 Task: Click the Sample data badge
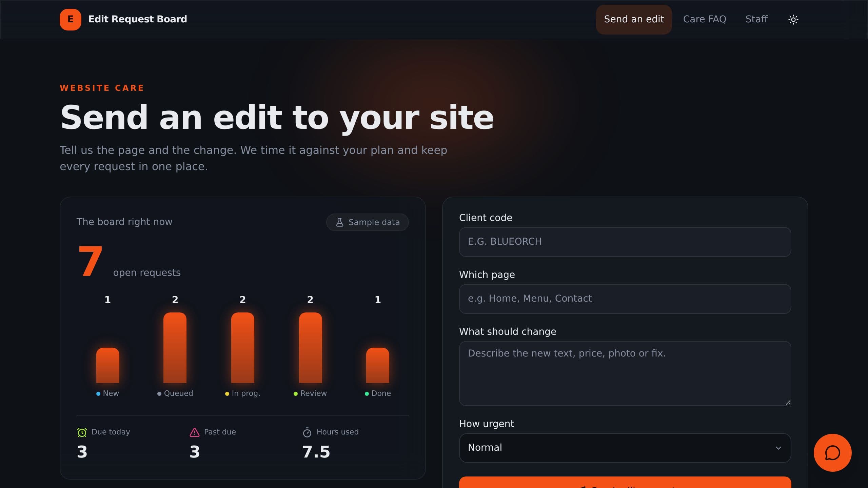367,222
